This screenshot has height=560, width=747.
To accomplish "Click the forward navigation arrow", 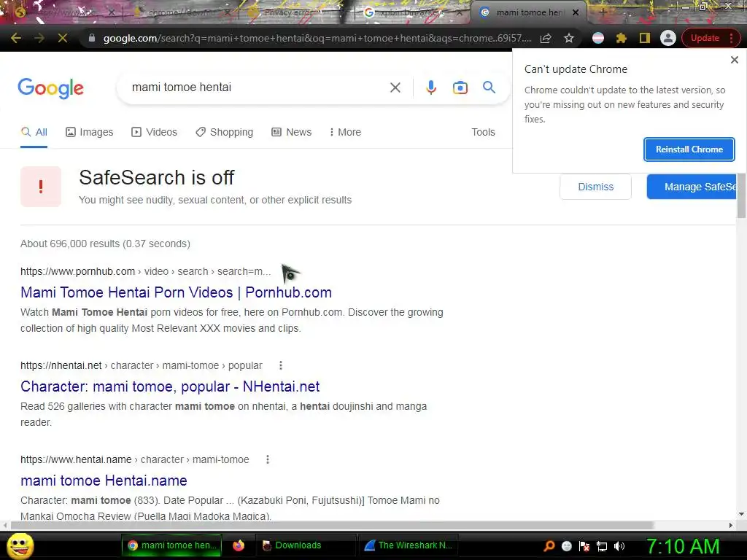I will (x=39, y=38).
